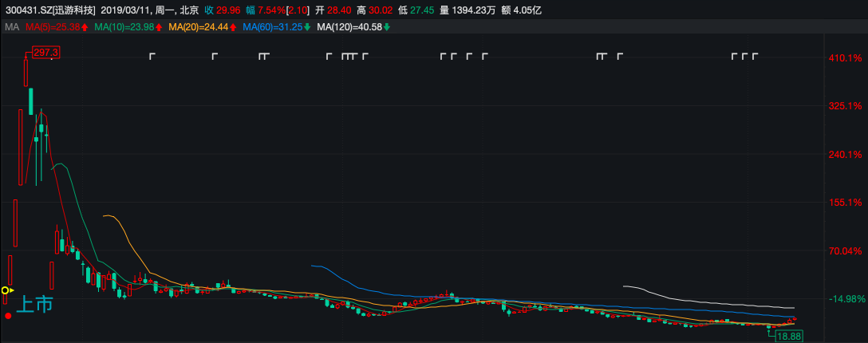Click the MA(60)=31.25 indicator label
This screenshot has height=343, width=868.
click(x=274, y=27)
